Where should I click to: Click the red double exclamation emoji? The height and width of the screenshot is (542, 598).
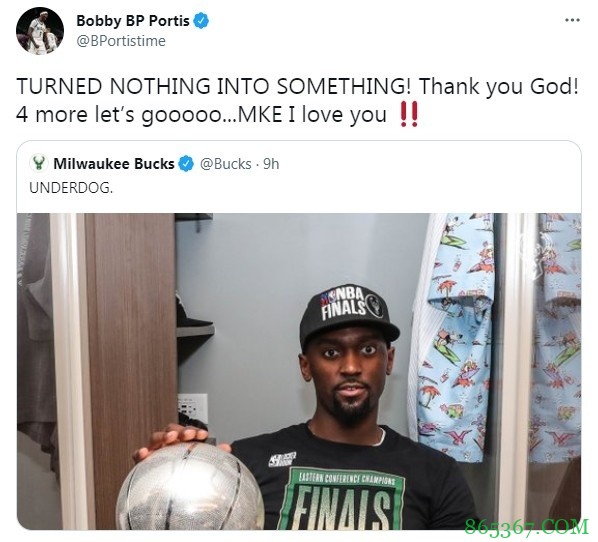pos(408,114)
